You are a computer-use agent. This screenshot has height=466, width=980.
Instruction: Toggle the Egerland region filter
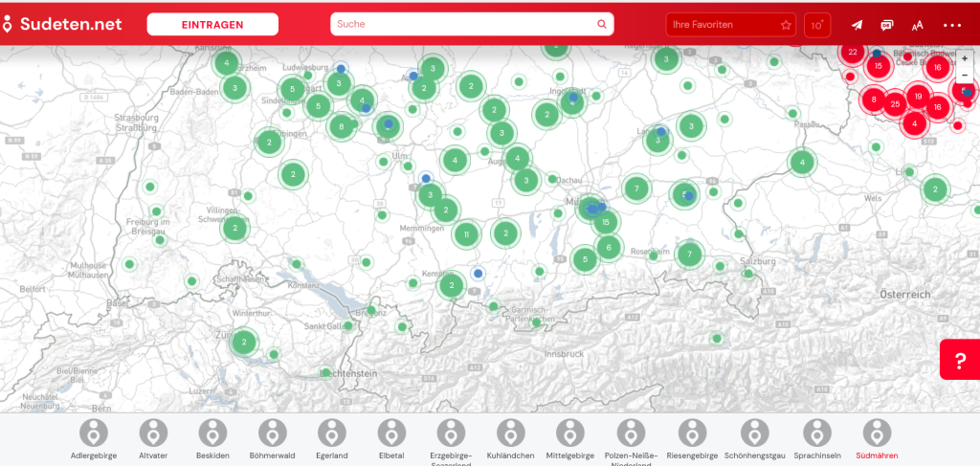[331, 438]
